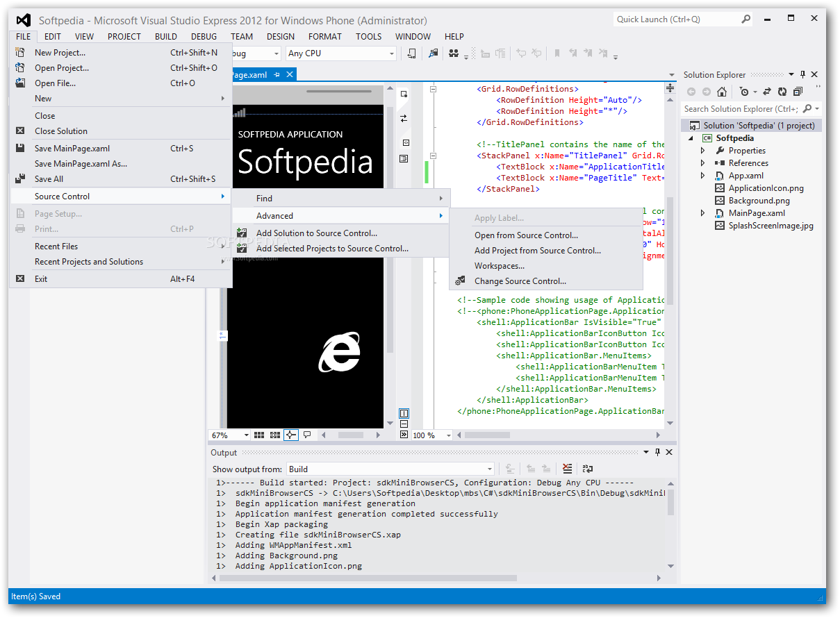Screen dimensions: 840x618
Task: Expand the MainPage.xaml tree node
Action: point(702,213)
